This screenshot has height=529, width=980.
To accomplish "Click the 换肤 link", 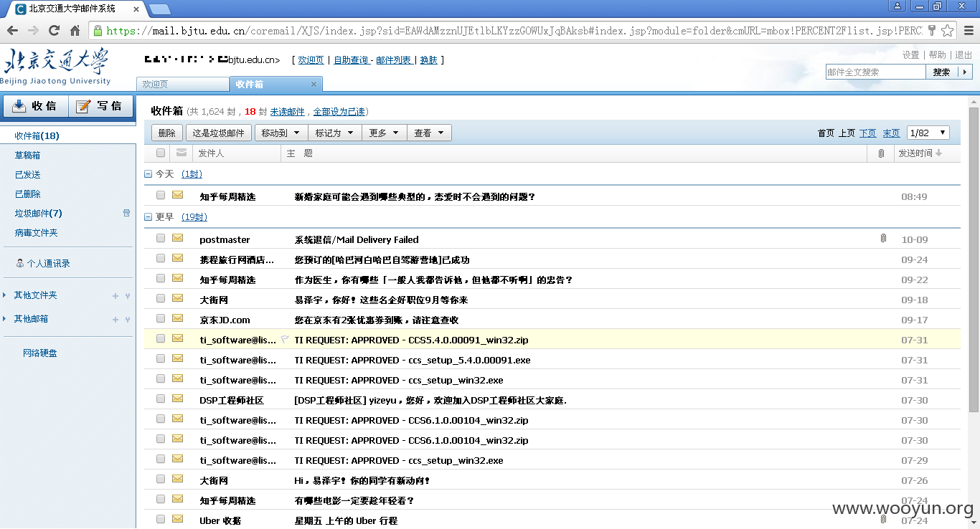I will tap(429, 60).
